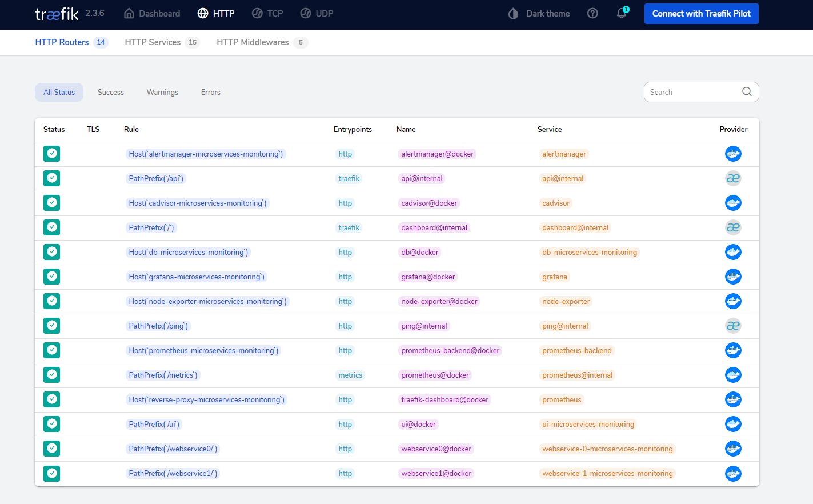This screenshot has height=504, width=813.
Task: Click the service ui-microservices-monitoring
Action: click(x=588, y=424)
